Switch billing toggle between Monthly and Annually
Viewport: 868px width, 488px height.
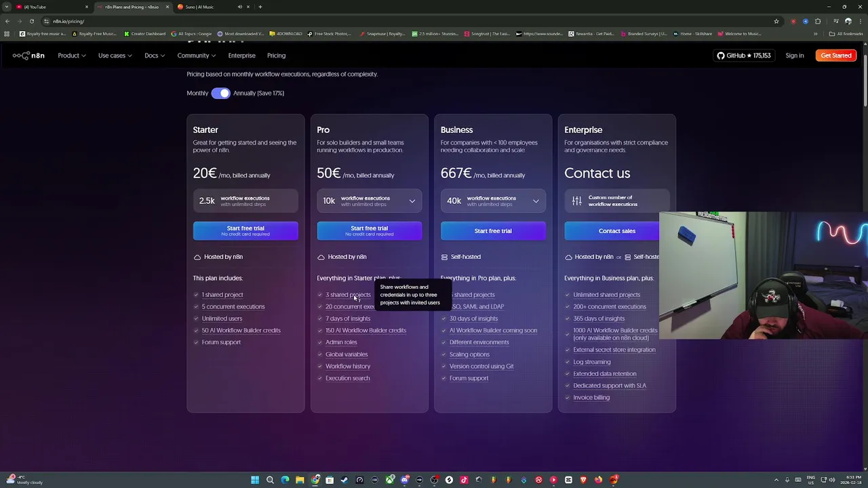pos(220,93)
